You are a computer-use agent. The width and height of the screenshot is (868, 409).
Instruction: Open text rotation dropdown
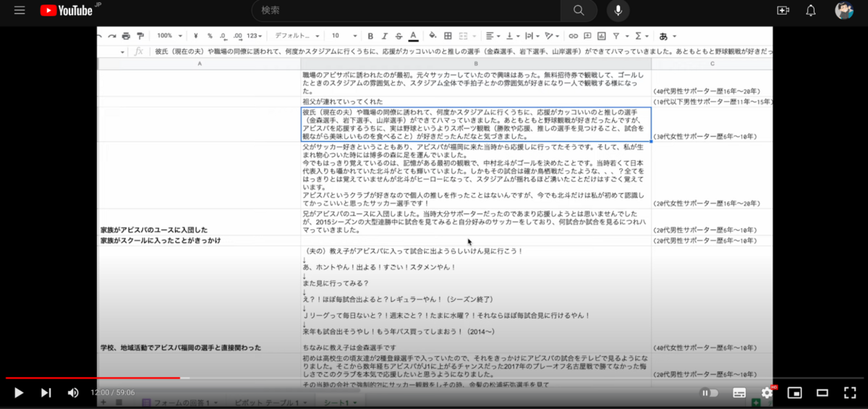tap(552, 35)
